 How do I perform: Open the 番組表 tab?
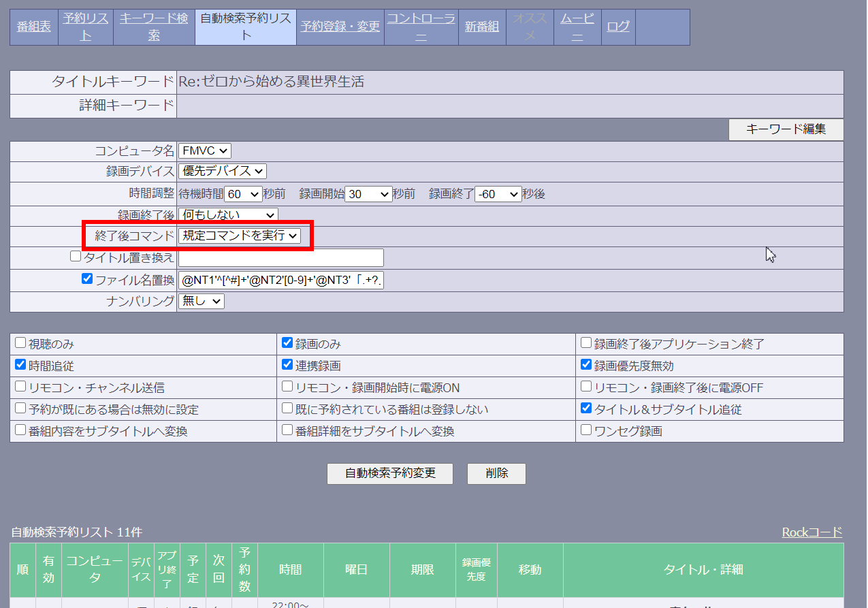(34, 27)
